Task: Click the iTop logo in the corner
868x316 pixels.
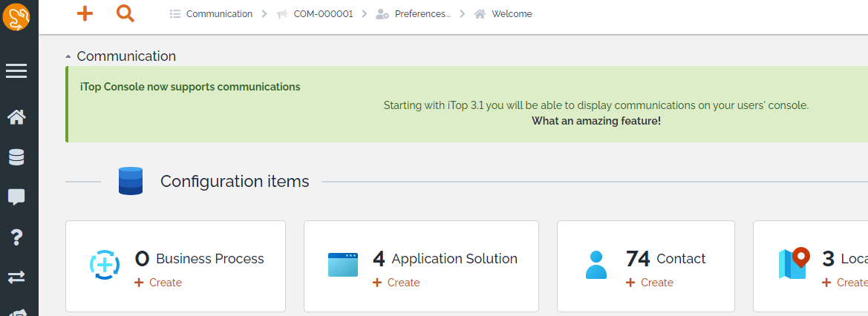Action: click(x=16, y=16)
